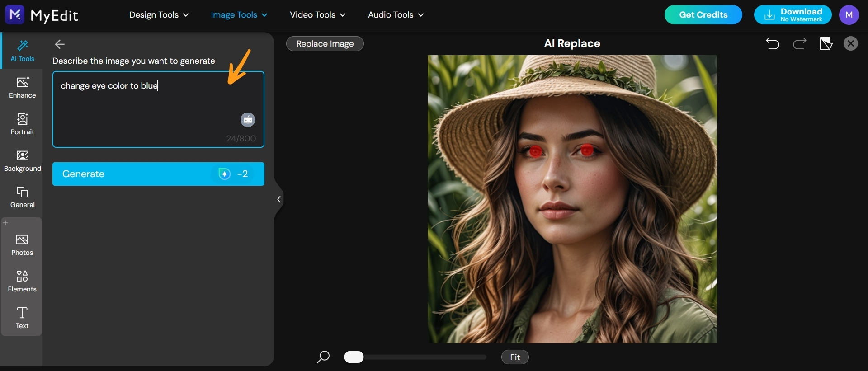Click the AI Replace title text
The image size is (868, 371).
pos(572,43)
